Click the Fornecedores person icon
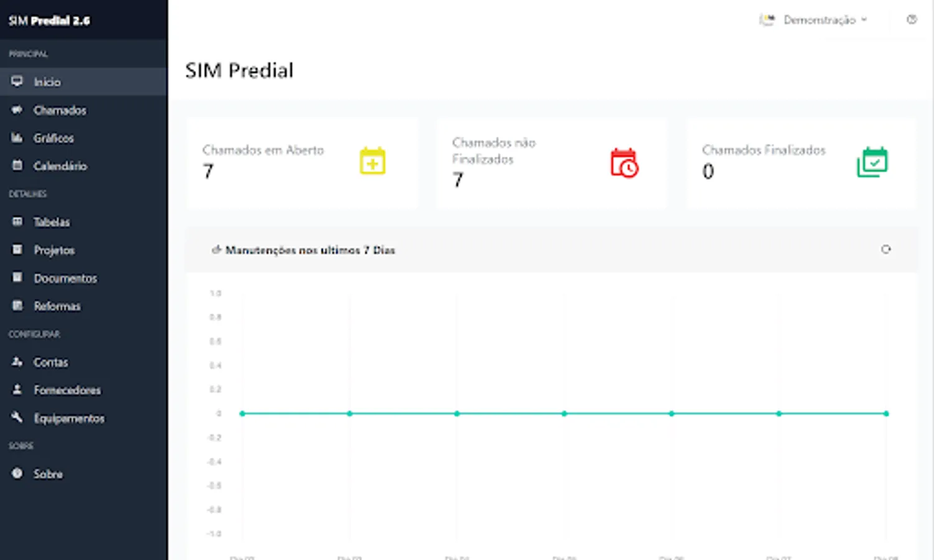This screenshot has width=934, height=560. (x=17, y=390)
